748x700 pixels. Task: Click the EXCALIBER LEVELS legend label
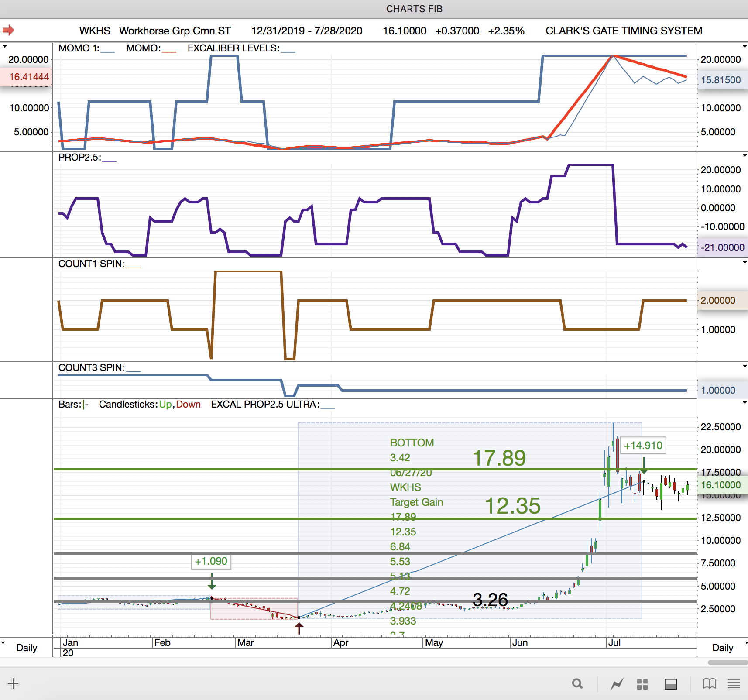tap(233, 48)
